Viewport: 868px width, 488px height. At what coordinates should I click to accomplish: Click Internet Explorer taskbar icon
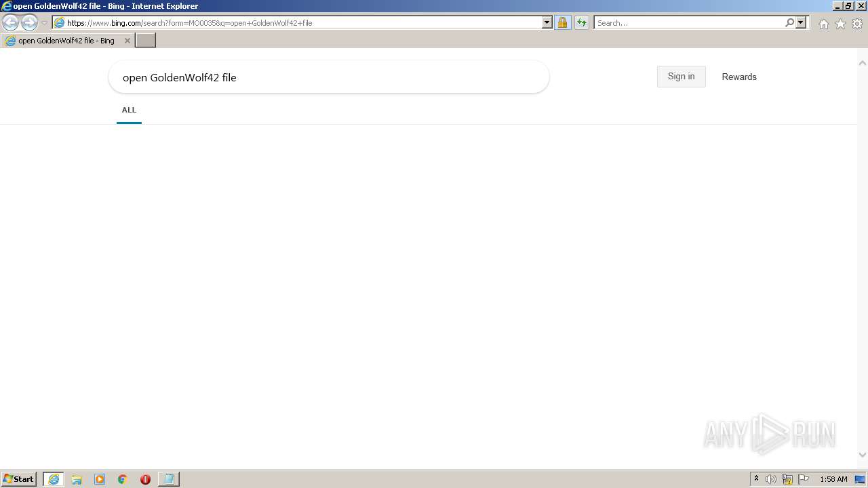pyautogui.click(x=54, y=479)
